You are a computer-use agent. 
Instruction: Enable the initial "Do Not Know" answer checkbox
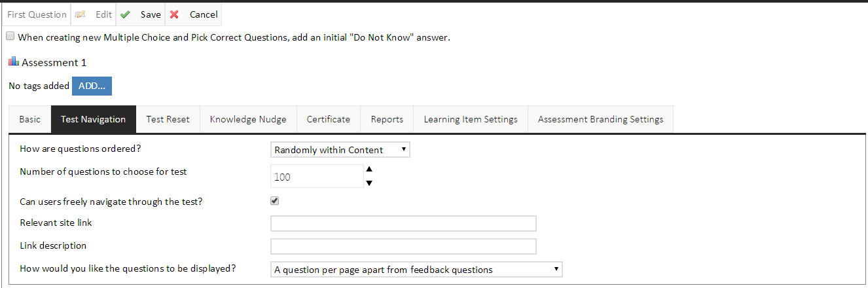coord(10,37)
